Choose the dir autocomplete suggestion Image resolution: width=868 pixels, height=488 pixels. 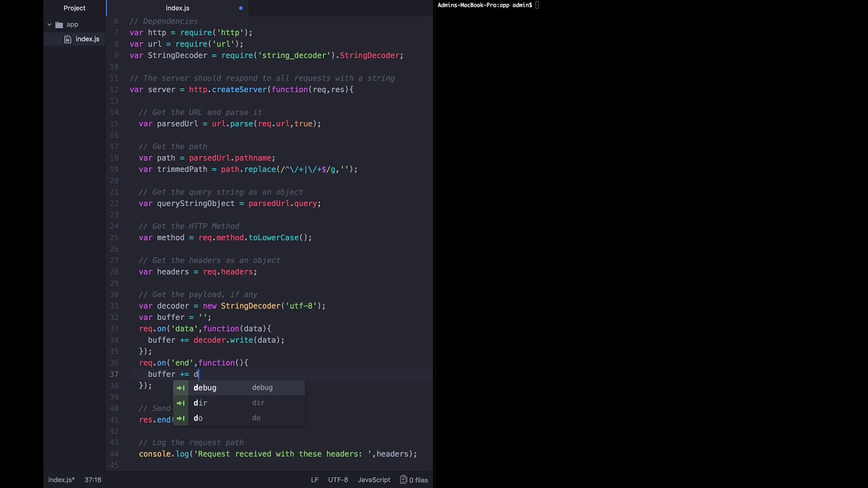click(239, 403)
